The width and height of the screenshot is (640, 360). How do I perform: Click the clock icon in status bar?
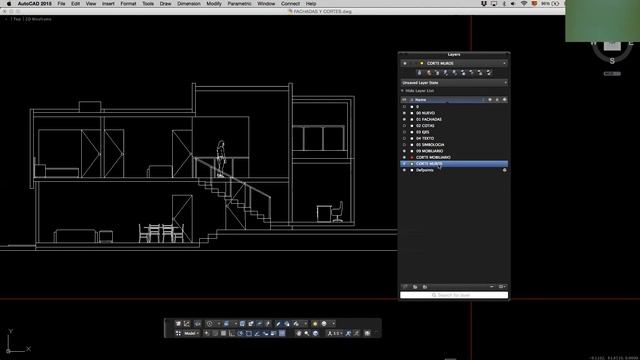click(209, 324)
